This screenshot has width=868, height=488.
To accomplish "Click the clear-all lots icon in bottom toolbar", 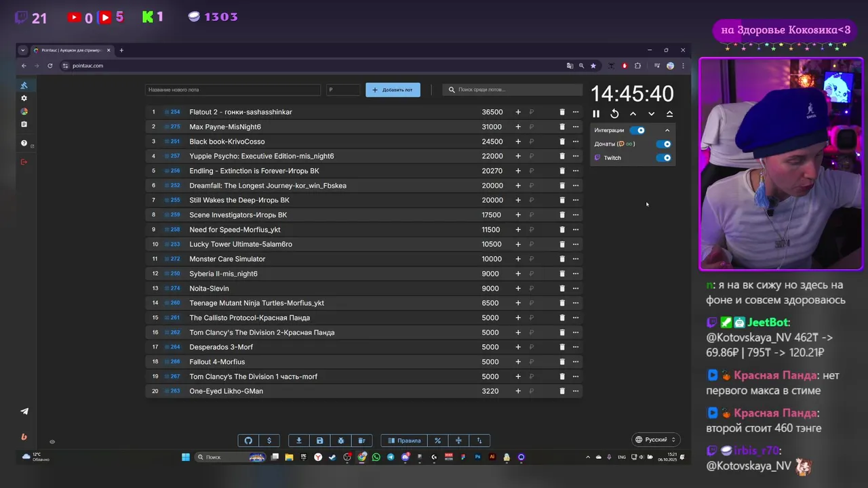I will [x=361, y=441].
